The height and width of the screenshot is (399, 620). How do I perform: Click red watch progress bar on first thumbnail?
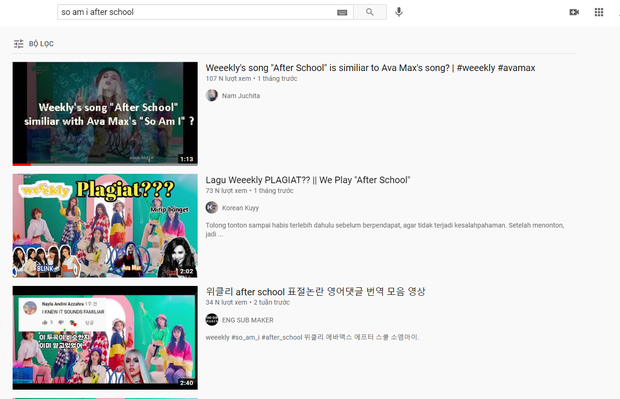click(22, 164)
